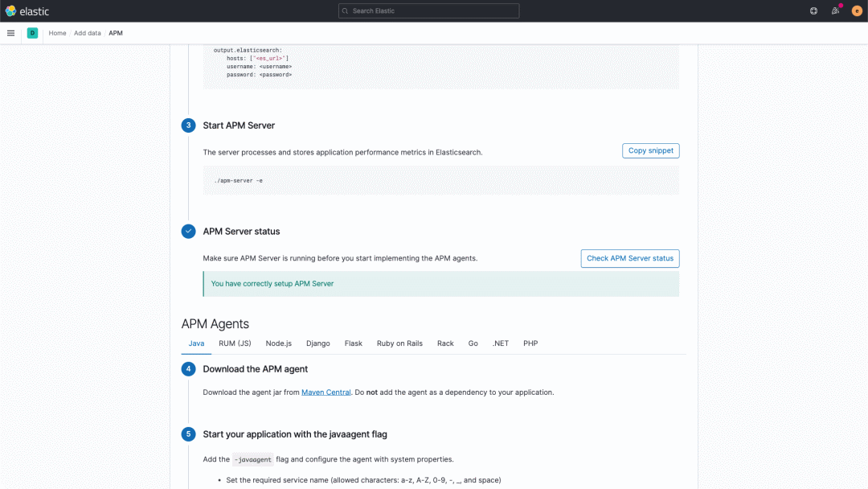The image size is (868, 489).
Task: Click the step 3 number badge
Action: [188, 125]
